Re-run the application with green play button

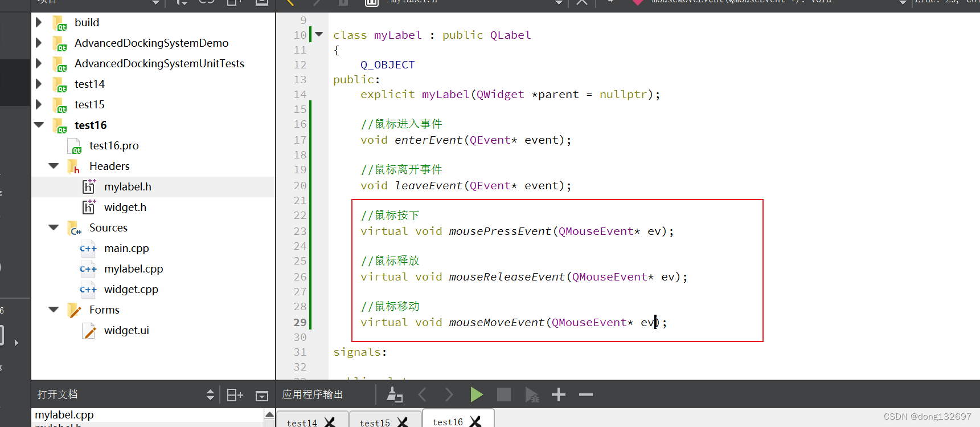click(477, 395)
